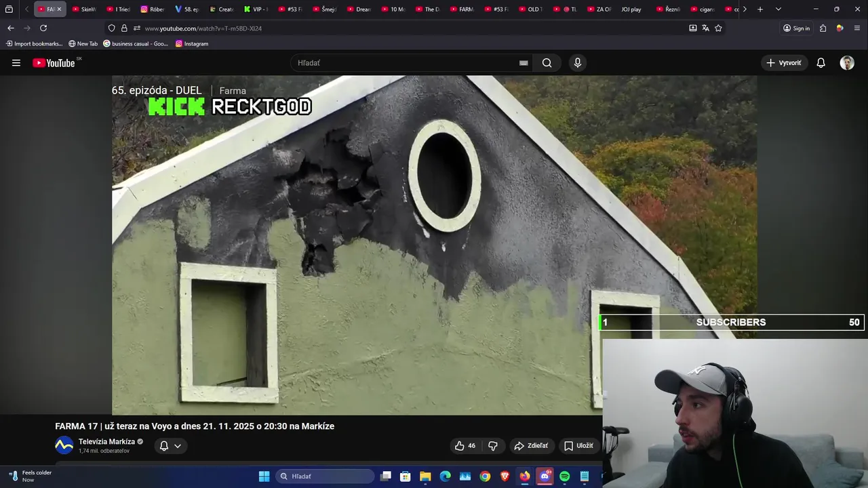Open the on-screen keyboard icon in search box
868x488 pixels.
[x=524, y=63]
